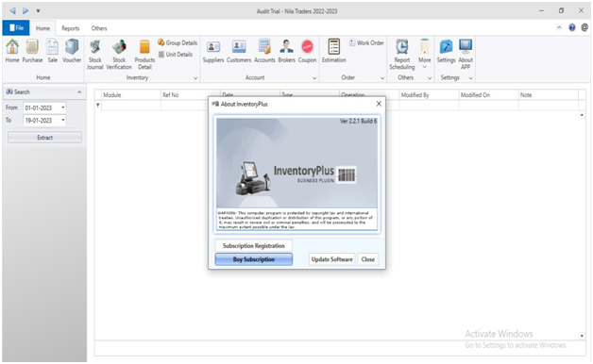Open the quick access dropdown arrow
This screenshot has height=364, width=593.
tap(38, 11)
